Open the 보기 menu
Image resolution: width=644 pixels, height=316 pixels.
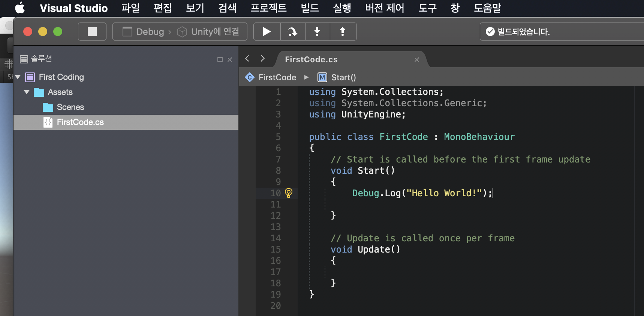195,8
